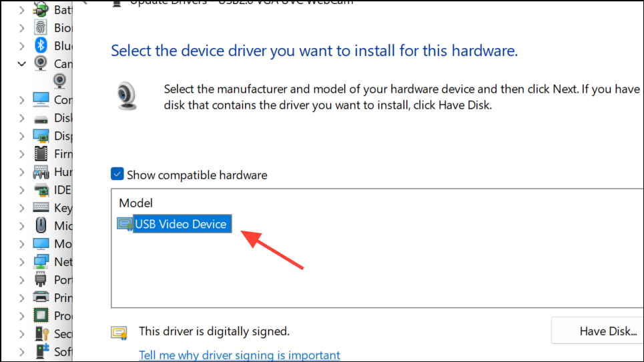
Task: Select the webcam device icon under Cameras
Action: 59,81
